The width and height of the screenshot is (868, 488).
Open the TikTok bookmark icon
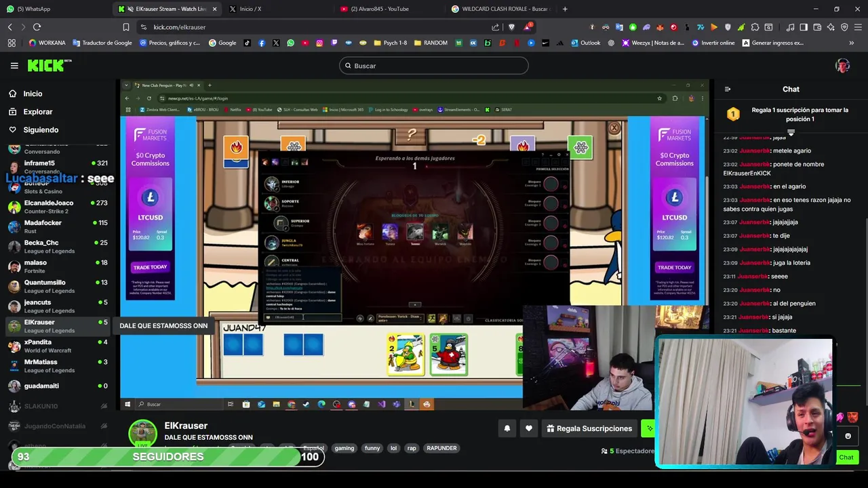pos(247,43)
